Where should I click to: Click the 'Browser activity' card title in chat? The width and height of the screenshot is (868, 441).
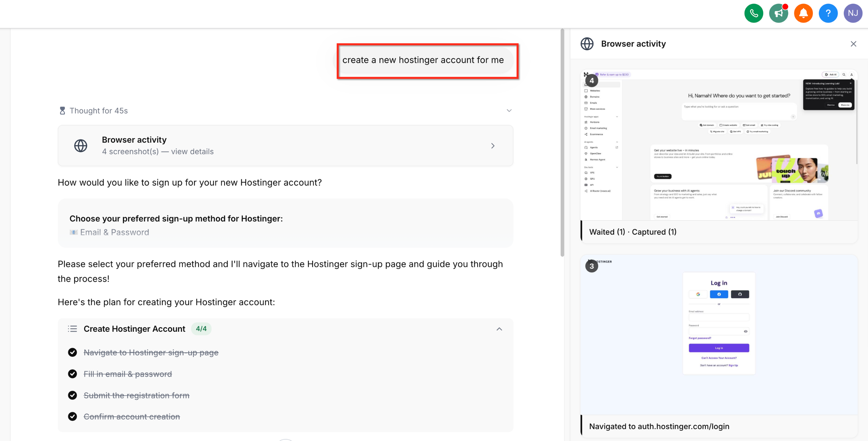pos(134,140)
